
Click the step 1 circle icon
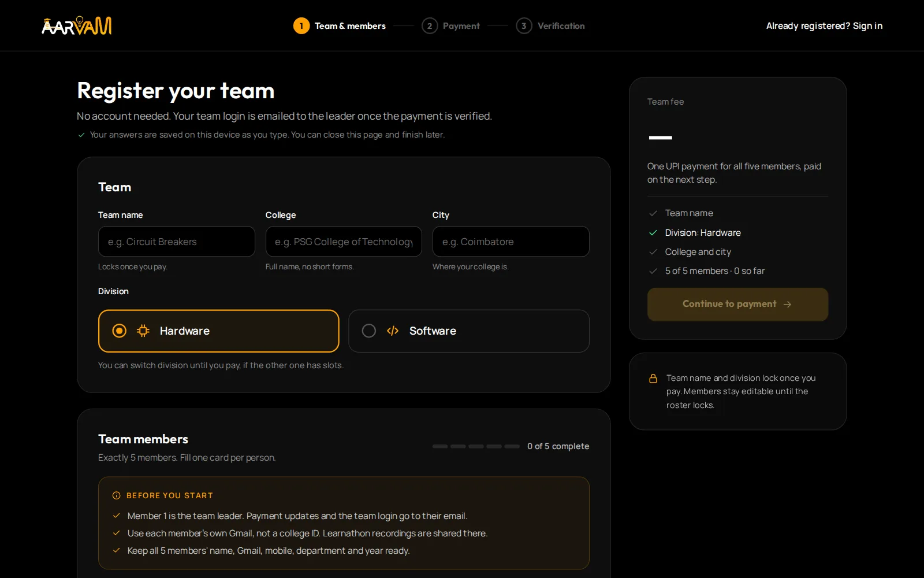(301, 26)
